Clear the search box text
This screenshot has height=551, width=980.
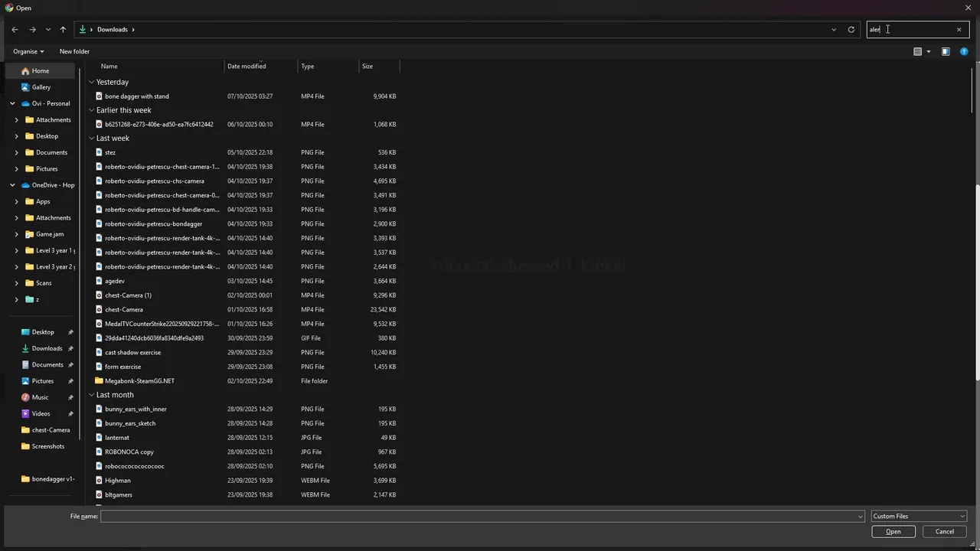tap(959, 30)
